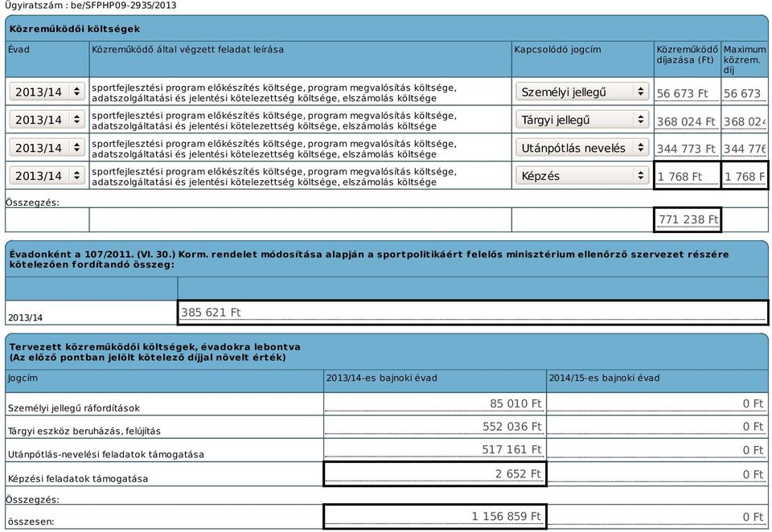Click the maximum közrem. díj field in the Tárgyi jellegű row
772x532 pixels.
point(745,121)
